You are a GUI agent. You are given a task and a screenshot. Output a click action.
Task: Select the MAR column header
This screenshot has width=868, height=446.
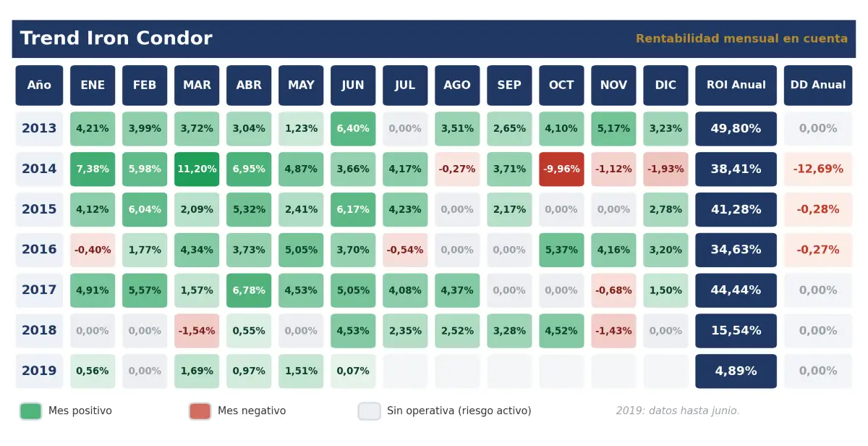coord(197,85)
